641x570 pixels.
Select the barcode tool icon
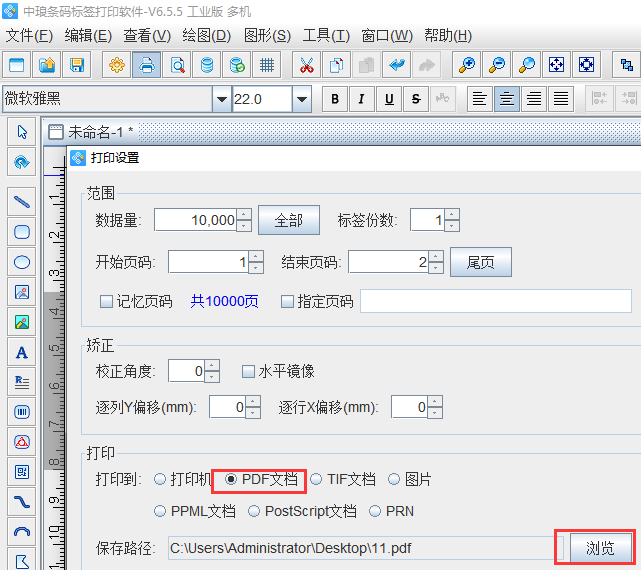[x=22, y=412]
